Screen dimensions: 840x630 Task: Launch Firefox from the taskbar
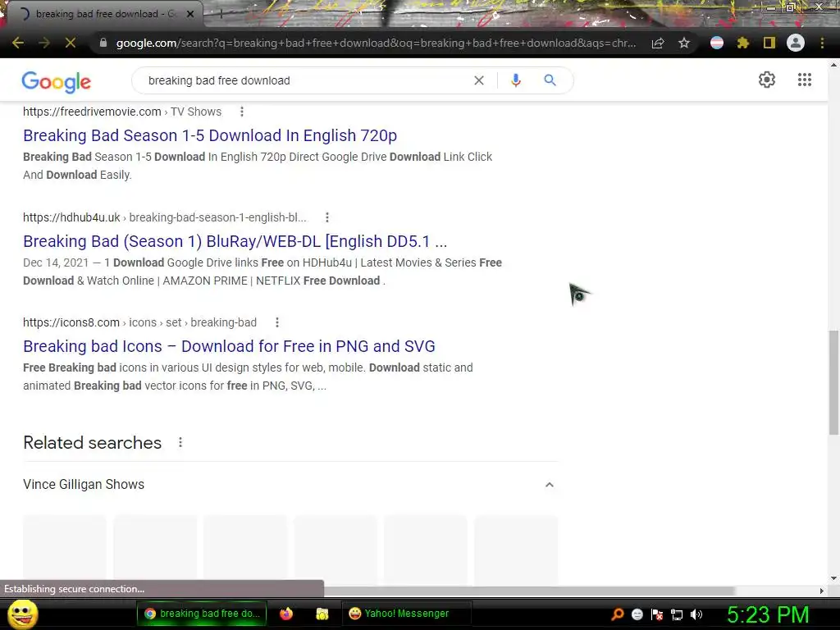pos(286,614)
